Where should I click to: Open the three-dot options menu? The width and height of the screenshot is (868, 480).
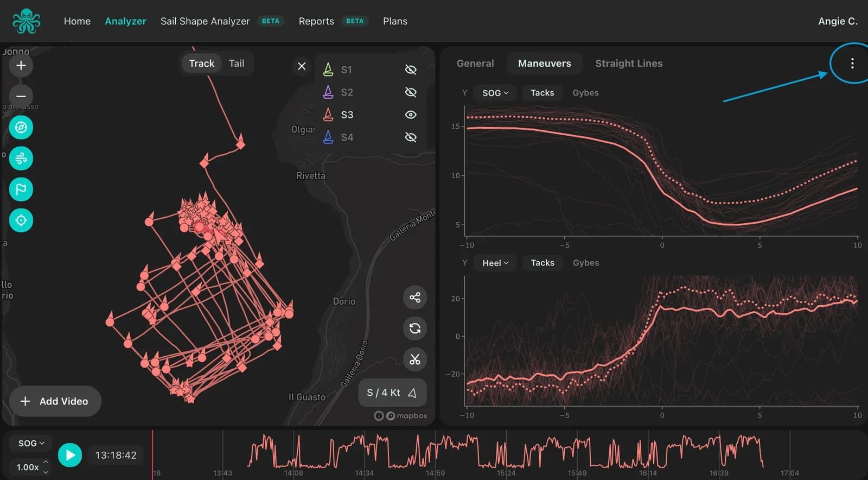click(852, 64)
